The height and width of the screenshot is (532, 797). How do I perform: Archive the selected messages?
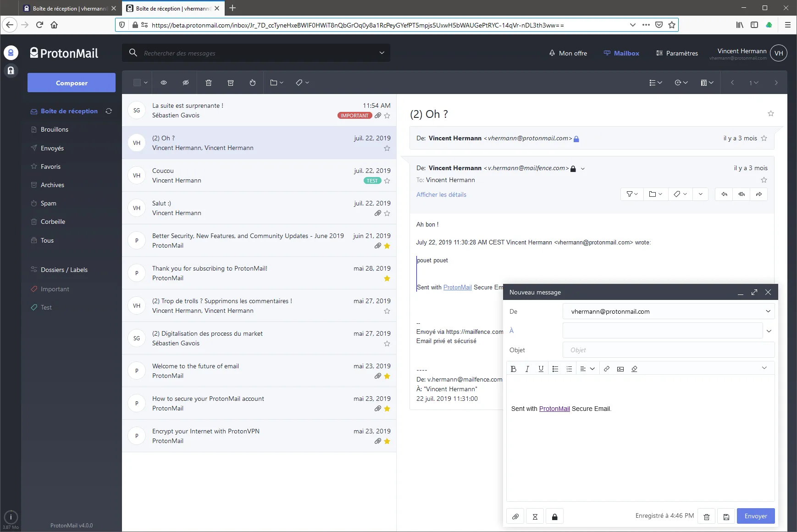[x=231, y=83]
